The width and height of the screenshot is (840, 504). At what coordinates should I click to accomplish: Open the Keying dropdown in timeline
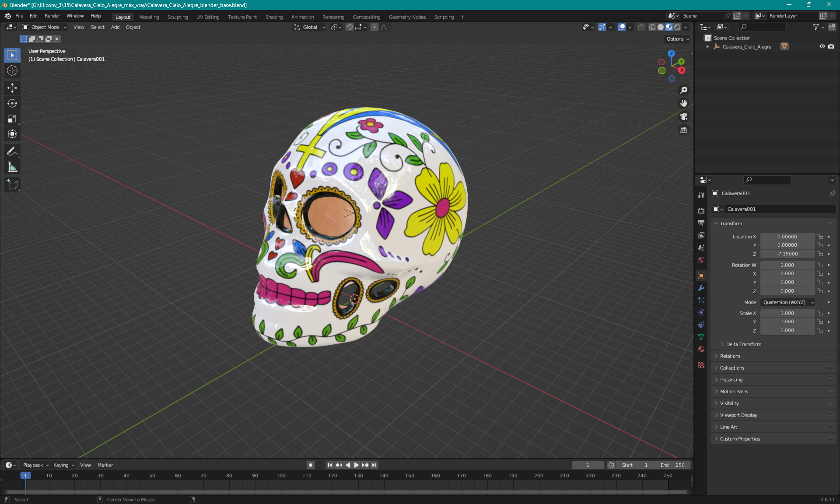pos(64,465)
